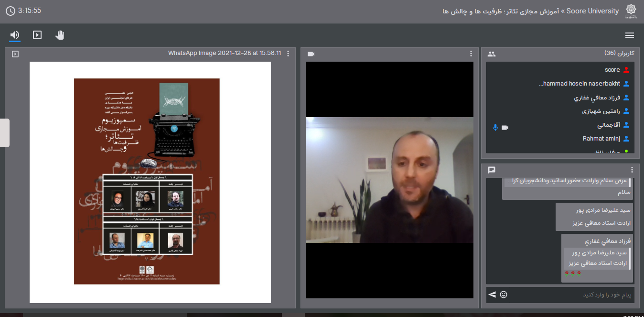Viewport: 644px width, 317px height.
Task: Open the chat panel options menu
Action: 632,170
